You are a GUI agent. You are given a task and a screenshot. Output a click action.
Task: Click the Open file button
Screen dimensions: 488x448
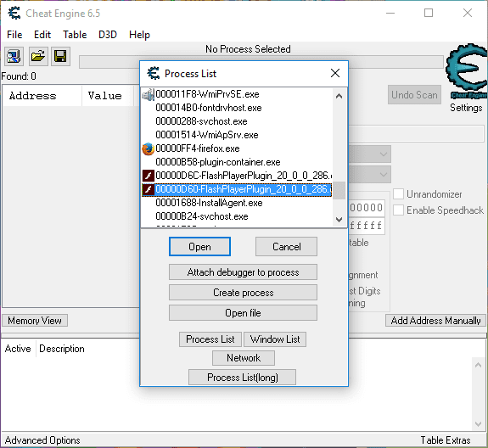pyautogui.click(x=243, y=312)
